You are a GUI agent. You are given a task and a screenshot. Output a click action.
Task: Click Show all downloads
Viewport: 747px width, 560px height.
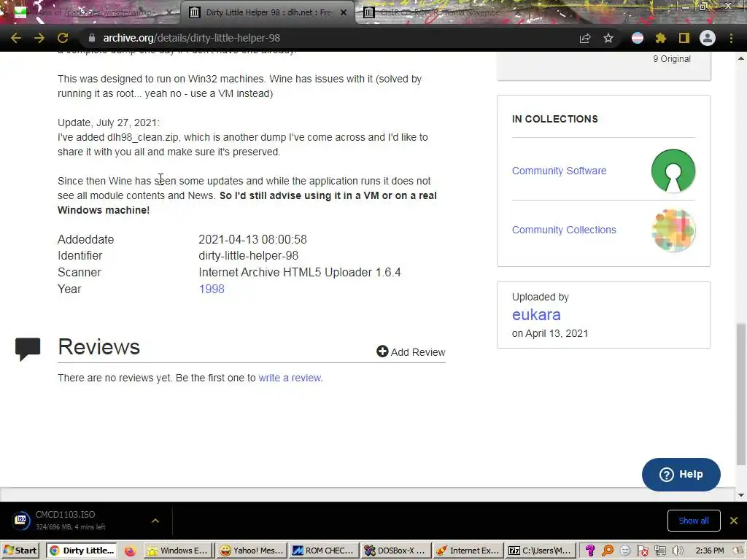694,521
